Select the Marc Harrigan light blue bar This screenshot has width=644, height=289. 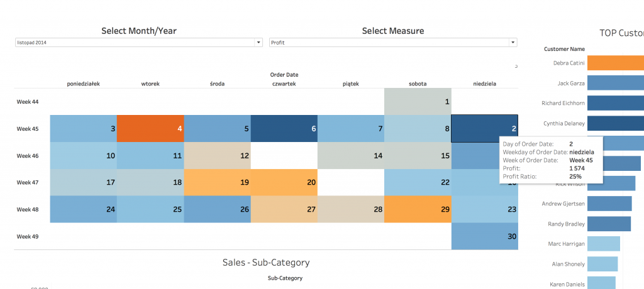pyautogui.click(x=604, y=244)
